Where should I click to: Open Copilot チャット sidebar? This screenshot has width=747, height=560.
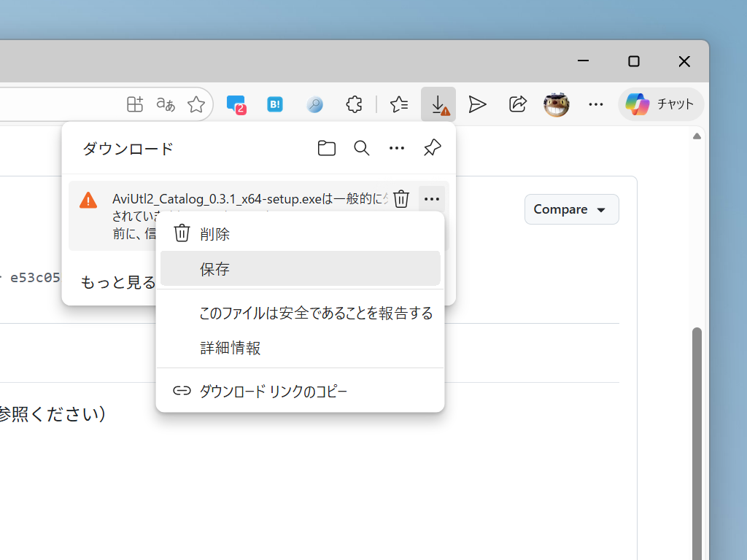pos(660,104)
